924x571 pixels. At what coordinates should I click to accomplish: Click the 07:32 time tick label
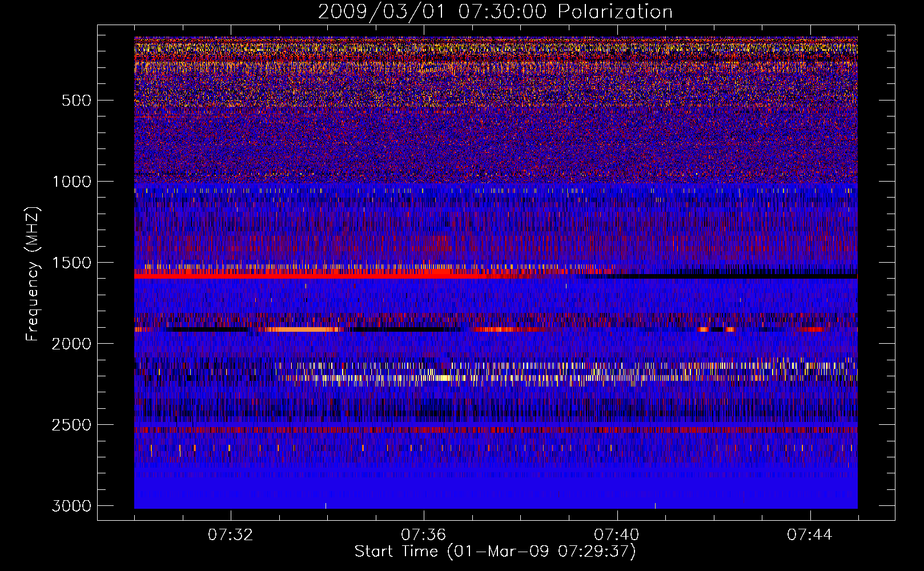(231, 535)
